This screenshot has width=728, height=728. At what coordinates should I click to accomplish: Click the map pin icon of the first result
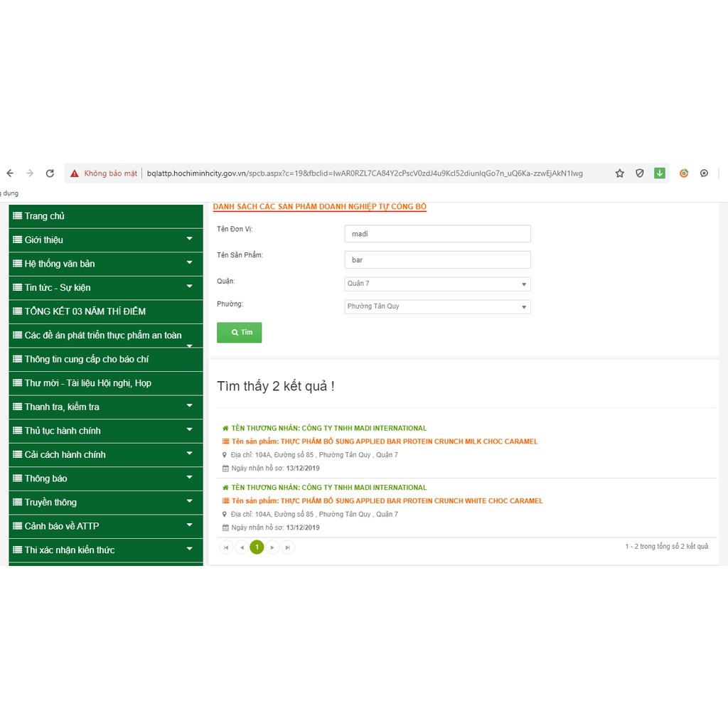(225, 455)
